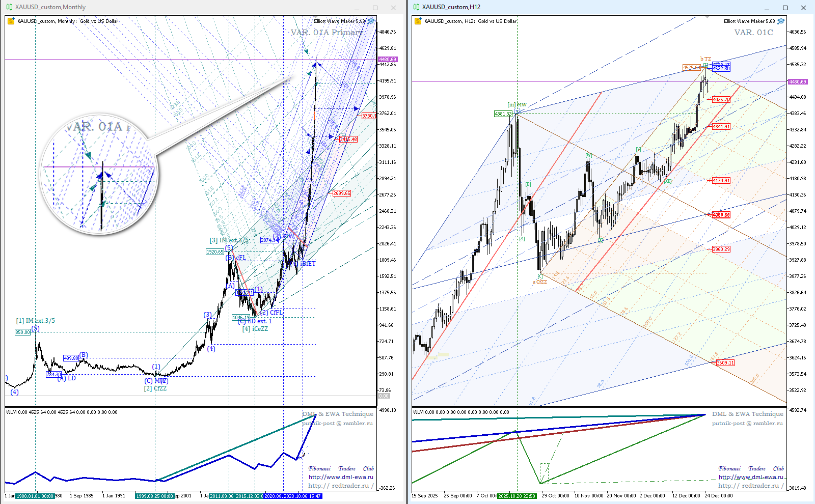Image resolution: width=815 pixels, height=504 pixels.
Task: Click candlestick icon in XAUUSD_custom,Monthly title bar
Action: [x=9, y=7]
